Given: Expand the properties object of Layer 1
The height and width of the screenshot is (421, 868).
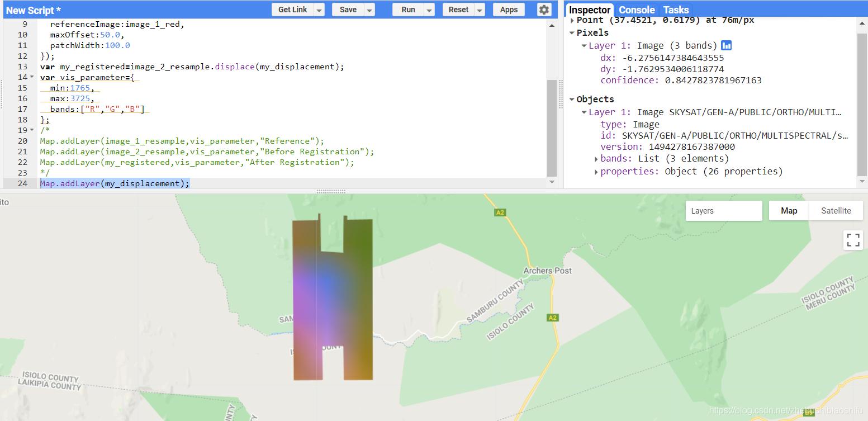Looking at the screenshot, I should [x=597, y=172].
